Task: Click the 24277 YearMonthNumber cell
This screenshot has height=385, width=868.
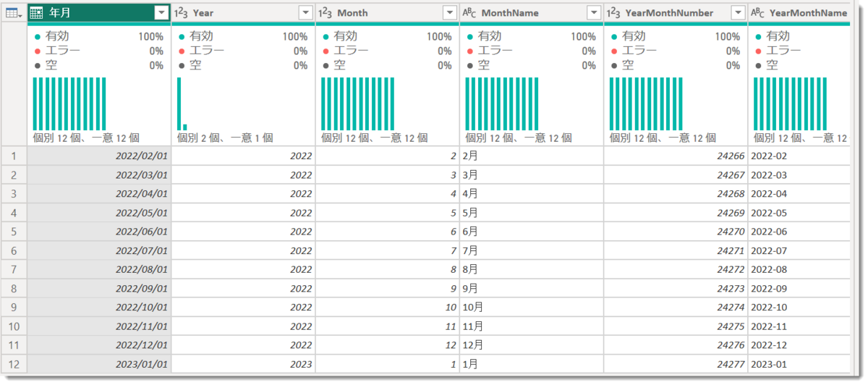Action: tap(676, 364)
